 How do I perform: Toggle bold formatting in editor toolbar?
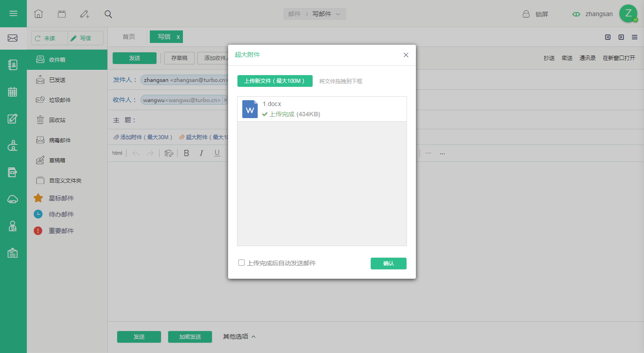pyautogui.click(x=186, y=153)
